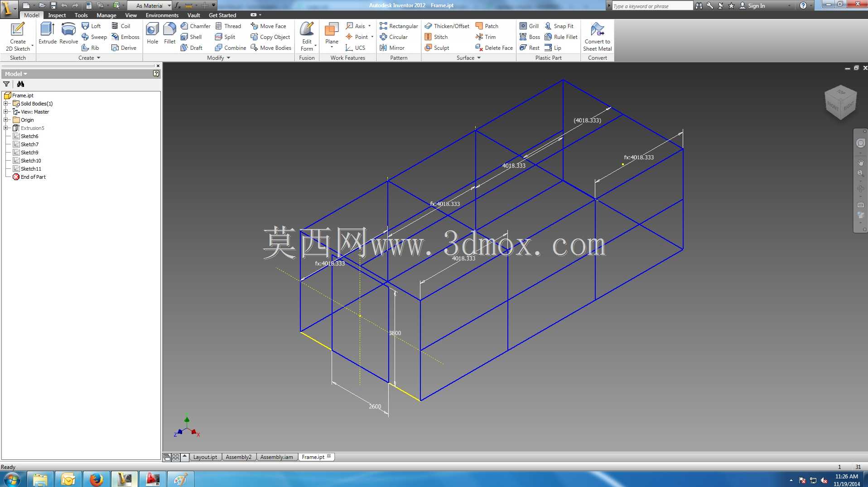Select the Combine tool
This screenshot has height=487, width=868.
[231, 48]
